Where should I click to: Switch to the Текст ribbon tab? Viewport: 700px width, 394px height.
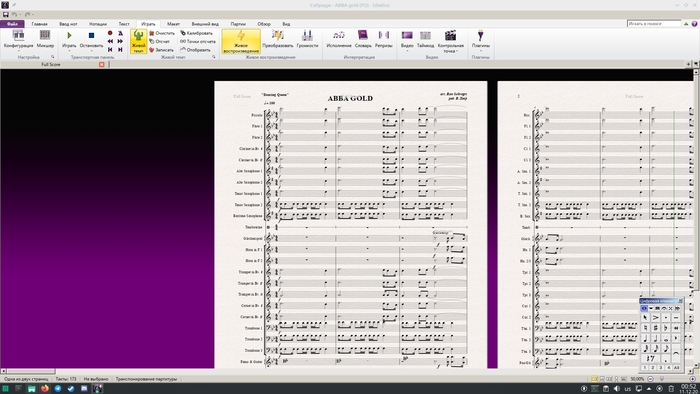tap(124, 24)
